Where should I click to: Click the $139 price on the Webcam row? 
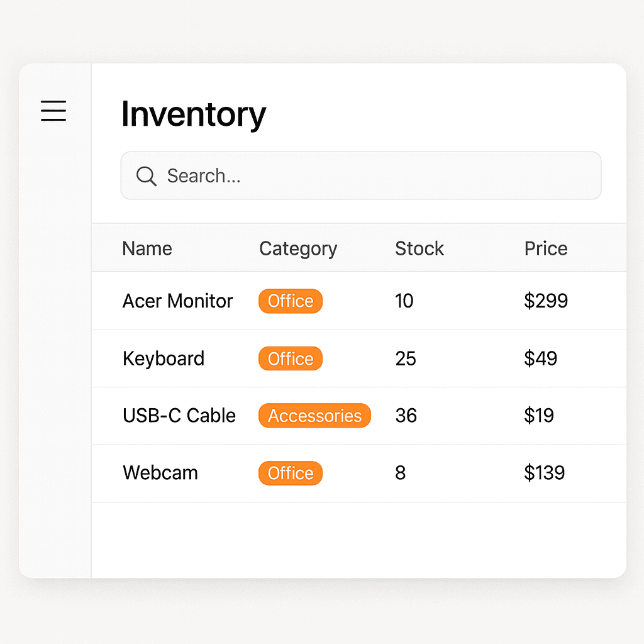coord(546,473)
